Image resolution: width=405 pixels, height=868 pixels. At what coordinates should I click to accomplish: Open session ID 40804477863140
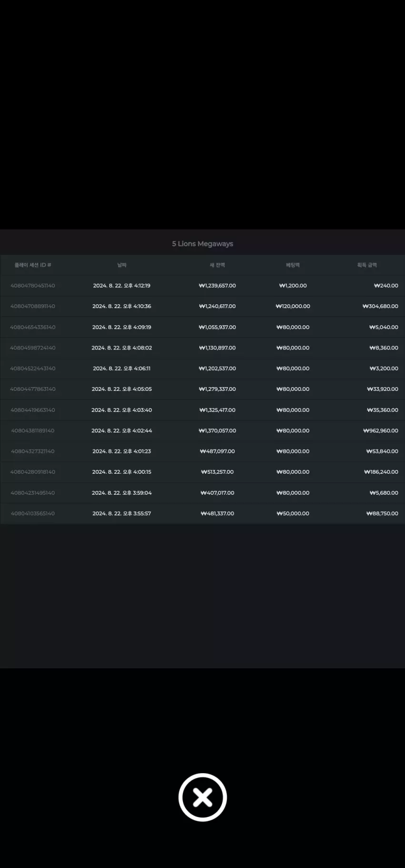coord(33,389)
